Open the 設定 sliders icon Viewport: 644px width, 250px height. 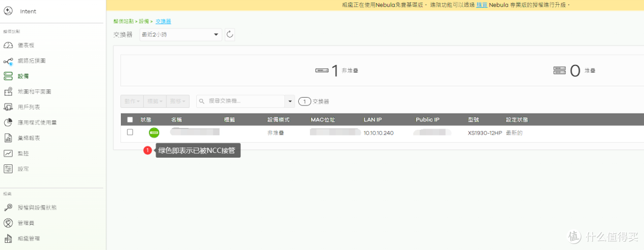tap(8, 169)
